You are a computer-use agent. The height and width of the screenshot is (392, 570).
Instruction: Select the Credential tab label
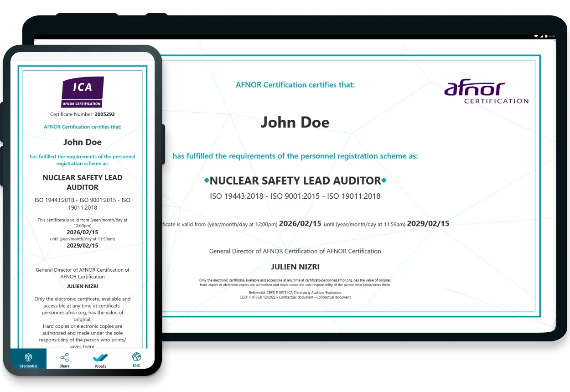[28, 366]
